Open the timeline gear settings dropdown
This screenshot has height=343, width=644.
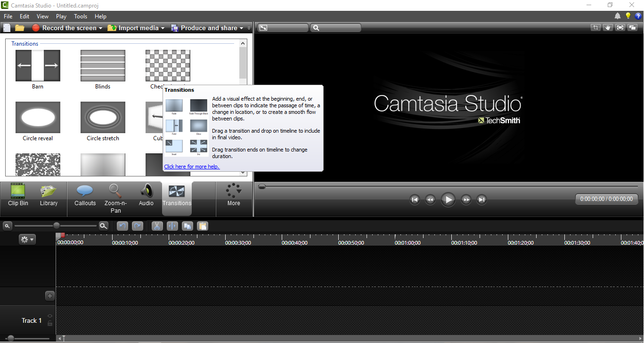[x=27, y=239]
